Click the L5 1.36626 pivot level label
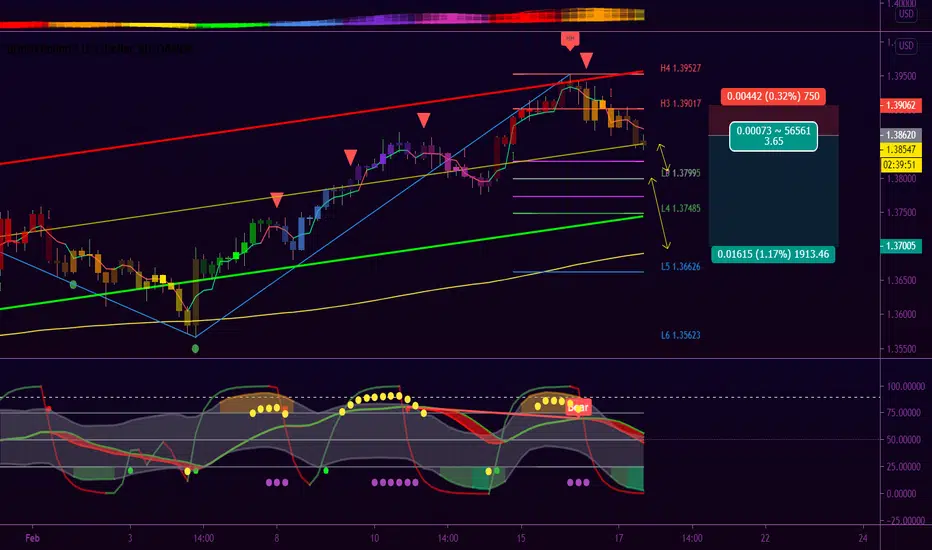 tap(681, 266)
